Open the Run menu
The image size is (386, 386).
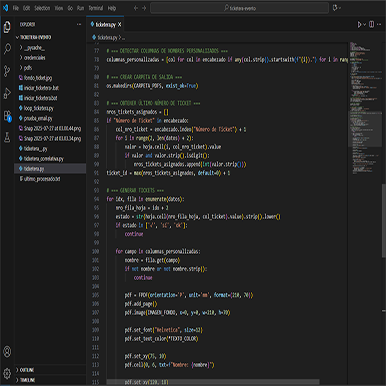[x=80, y=8]
